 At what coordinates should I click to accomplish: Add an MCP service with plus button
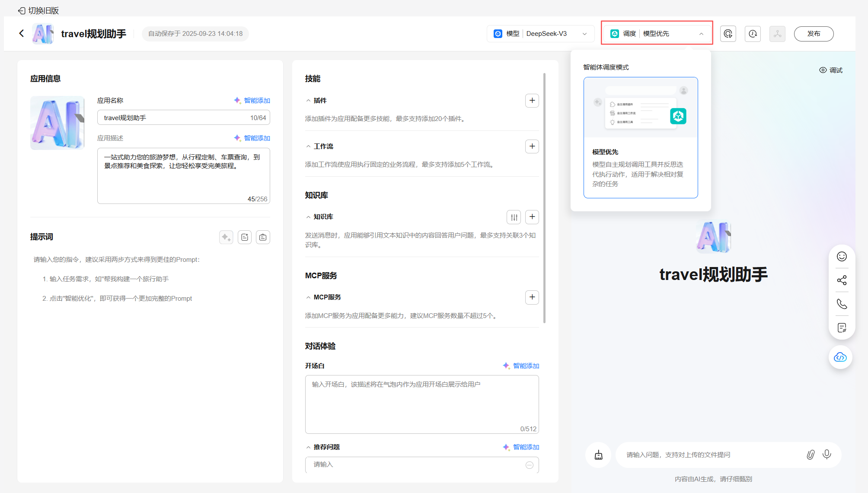(x=532, y=297)
